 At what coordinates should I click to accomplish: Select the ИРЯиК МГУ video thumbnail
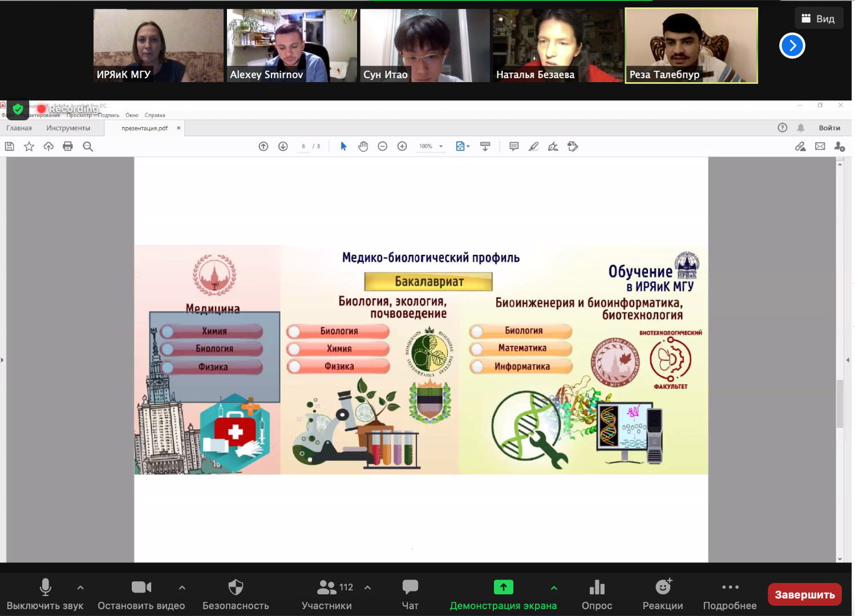click(159, 46)
